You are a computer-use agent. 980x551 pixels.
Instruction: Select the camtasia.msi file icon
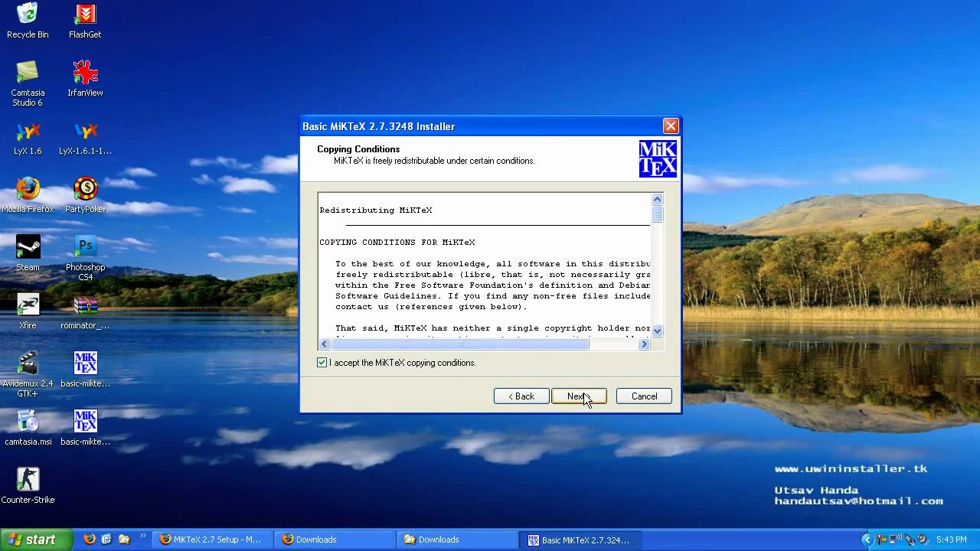click(x=28, y=428)
